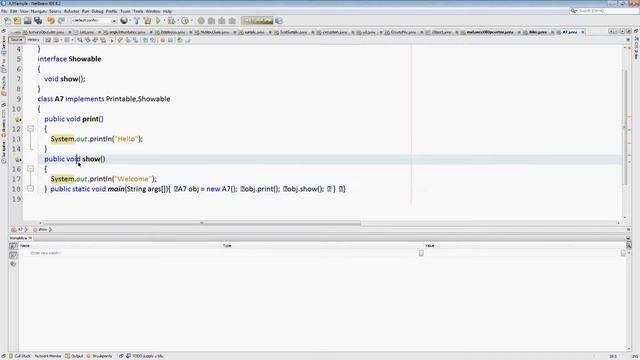640x360 pixels.
Task: Click the red Start Macro Recording icon
Action: click(162, 40)
